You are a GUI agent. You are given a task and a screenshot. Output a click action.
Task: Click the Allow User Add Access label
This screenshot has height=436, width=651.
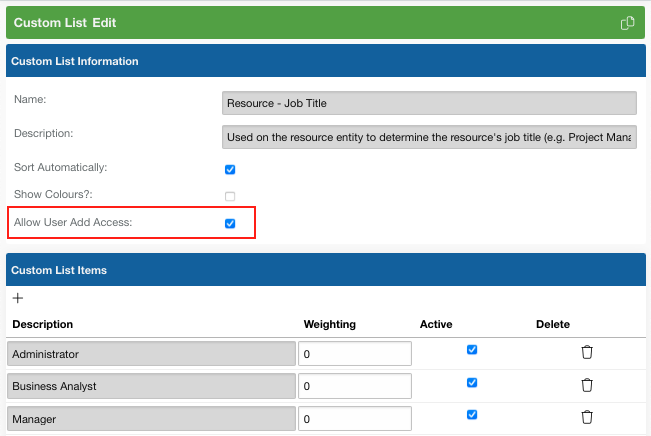pos(73,222)
